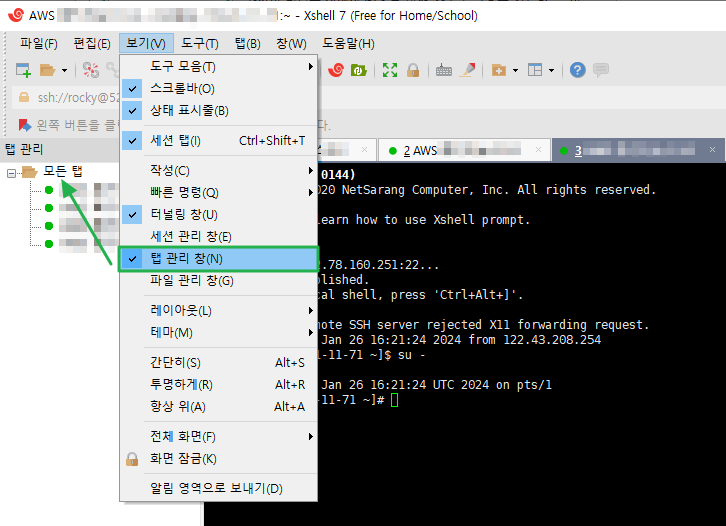
Task: Select 투명하게(R) menu item
Action: pyautogui.click(x=219, y=384)
